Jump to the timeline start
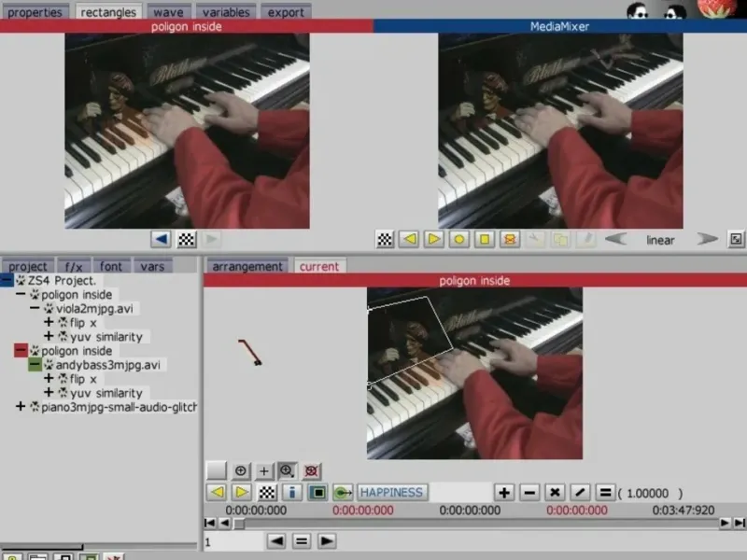 (209, 523)
